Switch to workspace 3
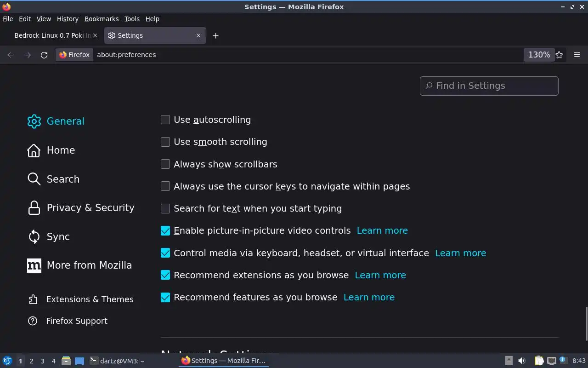 pyautogui.click(x=42, y=361)
